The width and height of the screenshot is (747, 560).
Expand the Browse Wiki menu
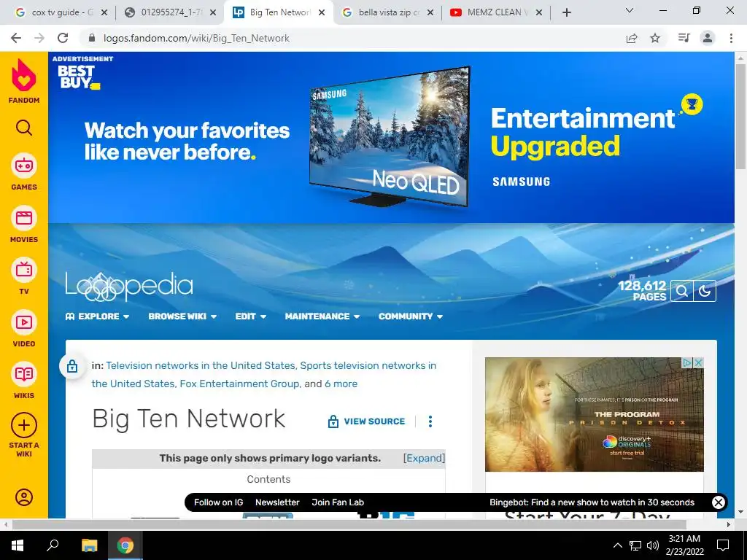(x=182, y=316)
